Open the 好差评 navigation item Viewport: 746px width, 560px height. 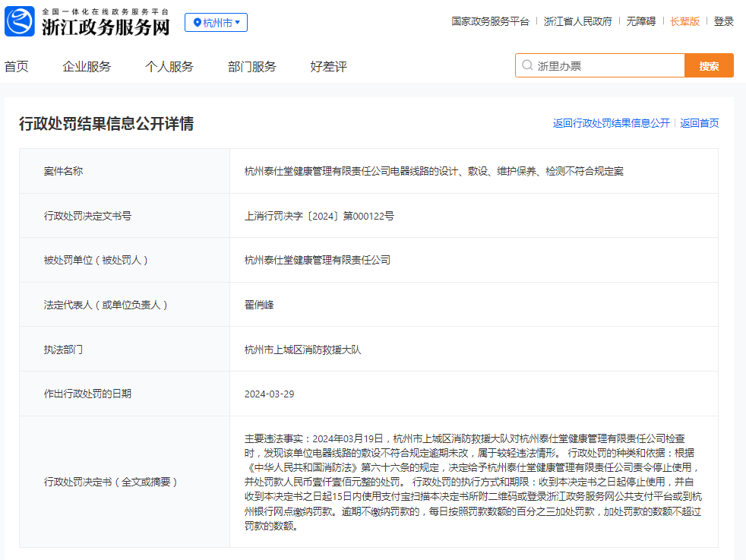(x=329, y=67)
